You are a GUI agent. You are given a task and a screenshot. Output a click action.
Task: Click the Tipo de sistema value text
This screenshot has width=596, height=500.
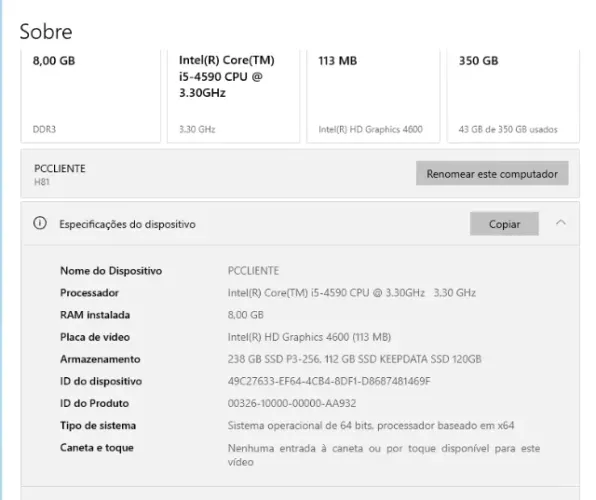point(371,425)
